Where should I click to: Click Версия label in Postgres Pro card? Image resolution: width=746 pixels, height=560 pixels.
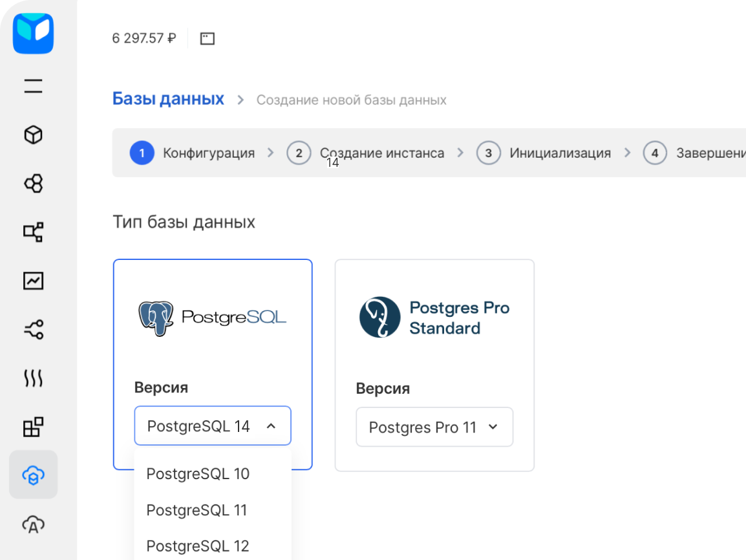[x=383, y=388]
